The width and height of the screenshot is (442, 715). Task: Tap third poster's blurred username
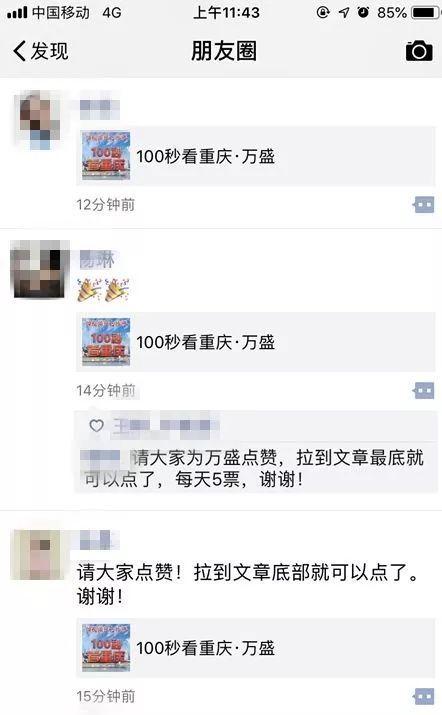click(x=99, y=540)
